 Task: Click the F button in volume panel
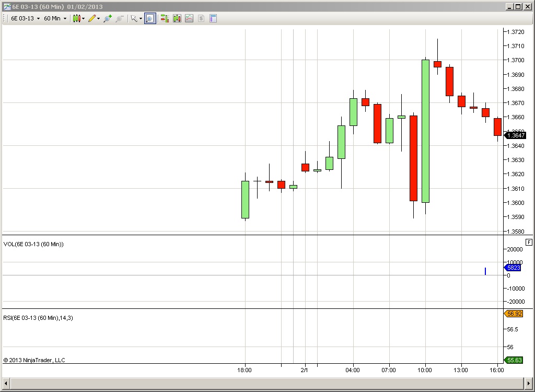pos(529,242)
